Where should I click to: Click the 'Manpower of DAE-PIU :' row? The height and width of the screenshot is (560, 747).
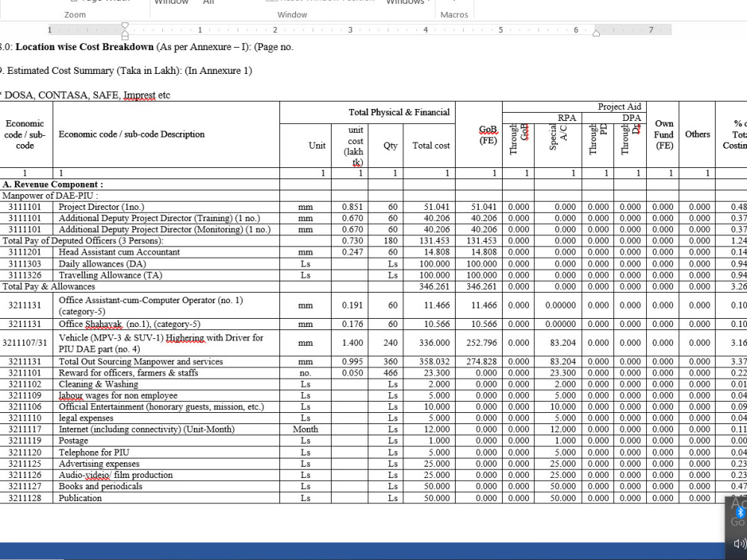[x=50, y=195]
